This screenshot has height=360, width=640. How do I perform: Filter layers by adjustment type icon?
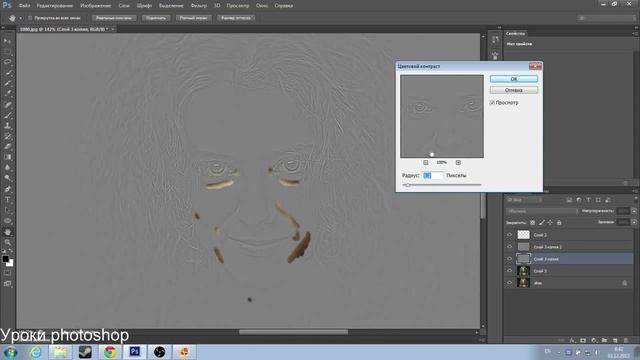(x=579, y=200)
